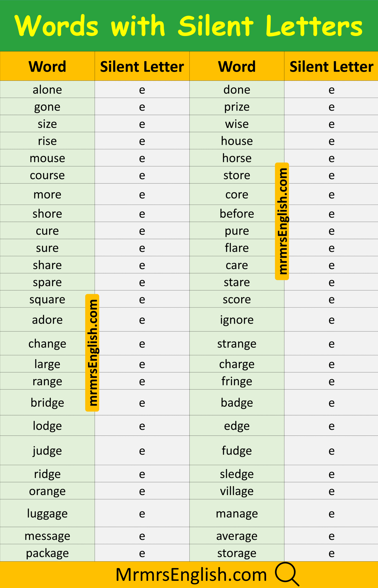Click the vertical mrmrsEnglish.com label beside 'change'
Image resolution: width=378 pixels, height=588 pixels.
coord(92,353)
